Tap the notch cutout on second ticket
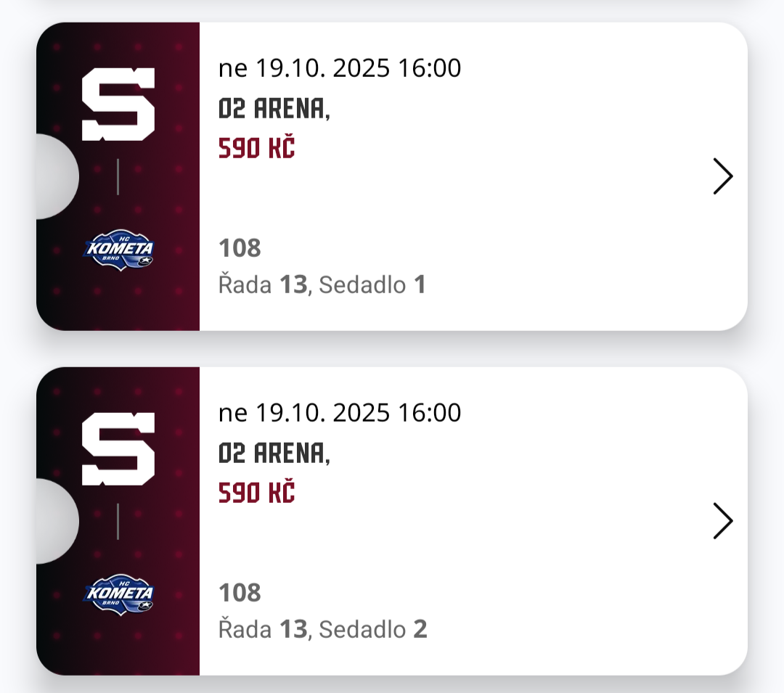The height and width of the screenshot is (693, 784). pos(57,521)
